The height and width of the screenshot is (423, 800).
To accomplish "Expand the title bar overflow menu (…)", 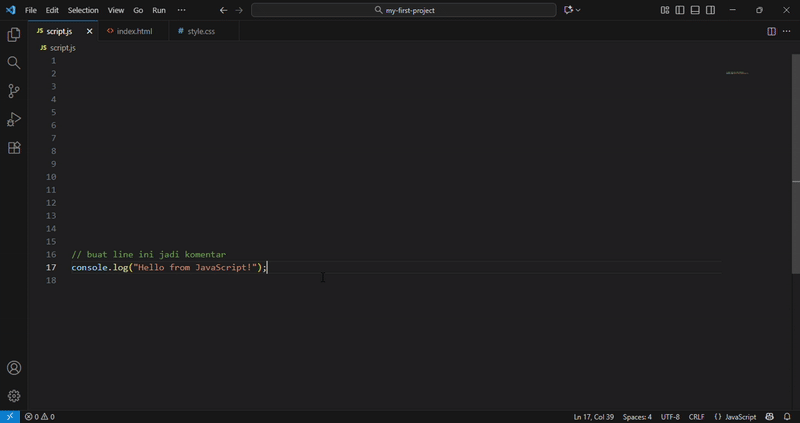I will (181, 10).
